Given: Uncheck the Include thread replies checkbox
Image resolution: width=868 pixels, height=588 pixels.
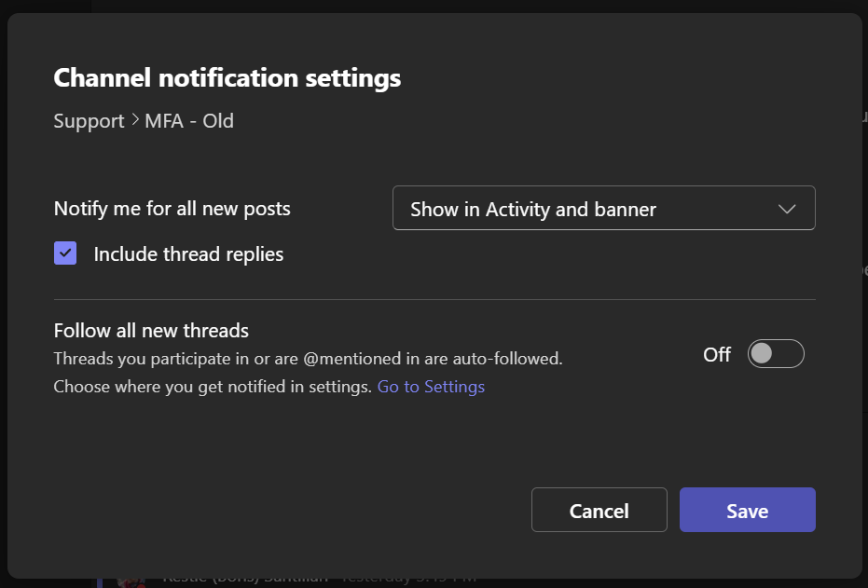Looking at the screenshot, I should click(65, 253).
